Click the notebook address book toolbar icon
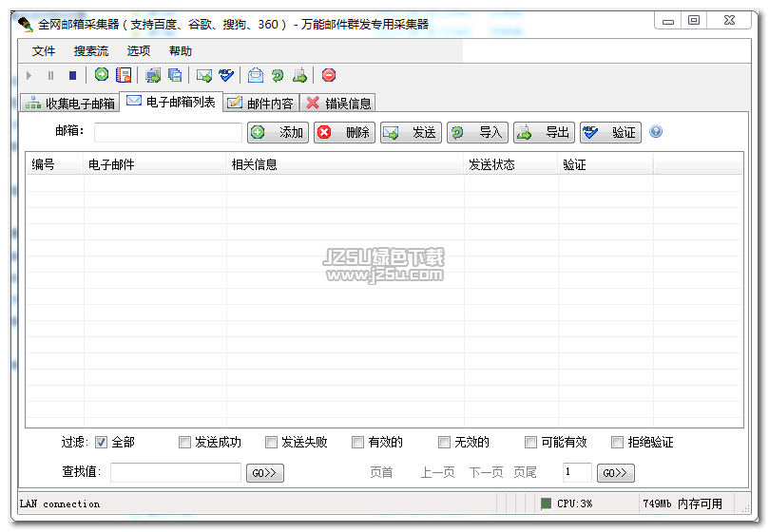Viewport: 769px width, 532px height. pyautogui.click(x=124, y=75)
